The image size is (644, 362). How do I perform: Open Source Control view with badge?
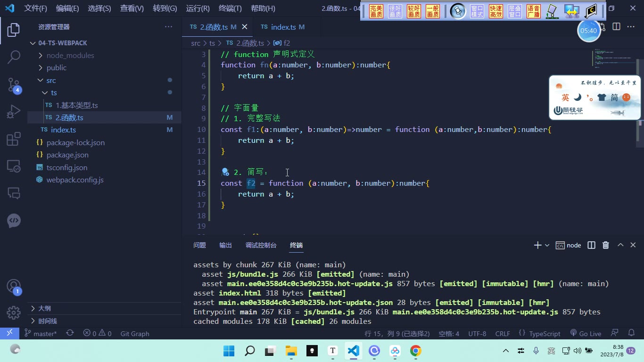14,85
